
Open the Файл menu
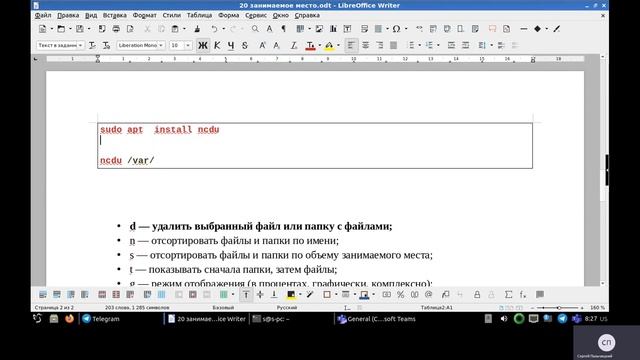point(43,15)
